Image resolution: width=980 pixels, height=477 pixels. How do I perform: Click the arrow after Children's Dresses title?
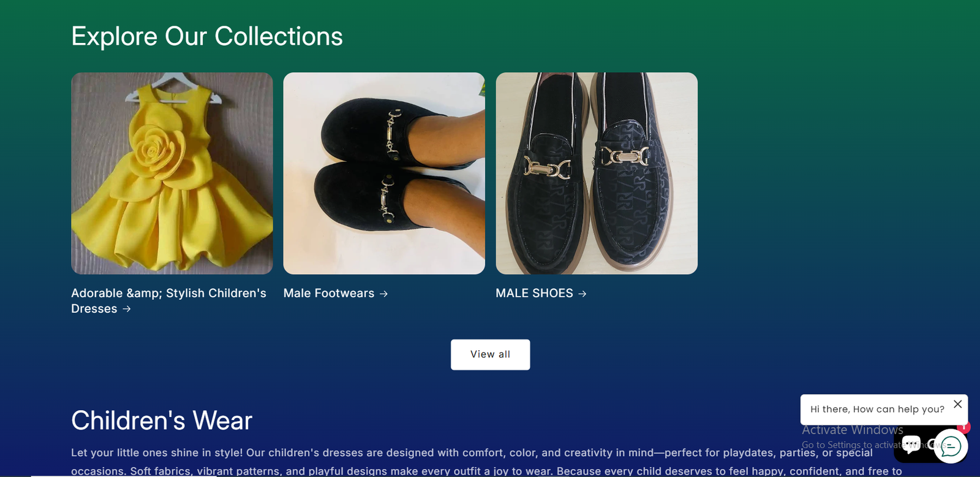tap(127, 309)
